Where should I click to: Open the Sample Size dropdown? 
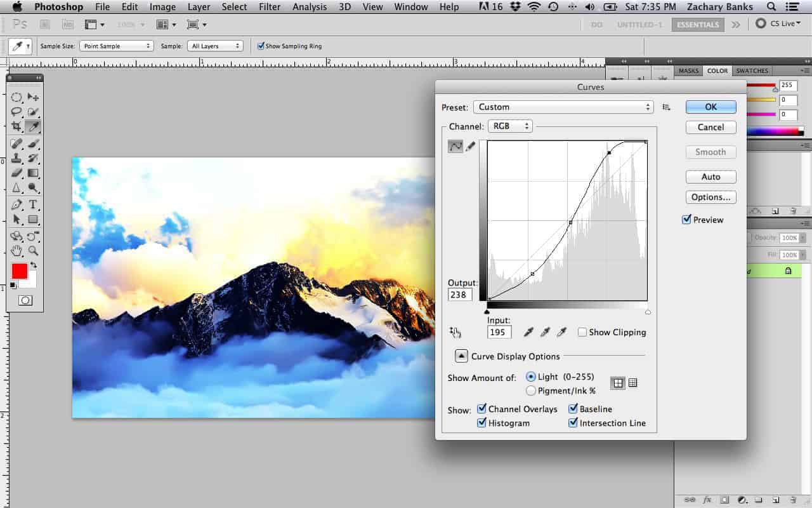pos(117,46)
